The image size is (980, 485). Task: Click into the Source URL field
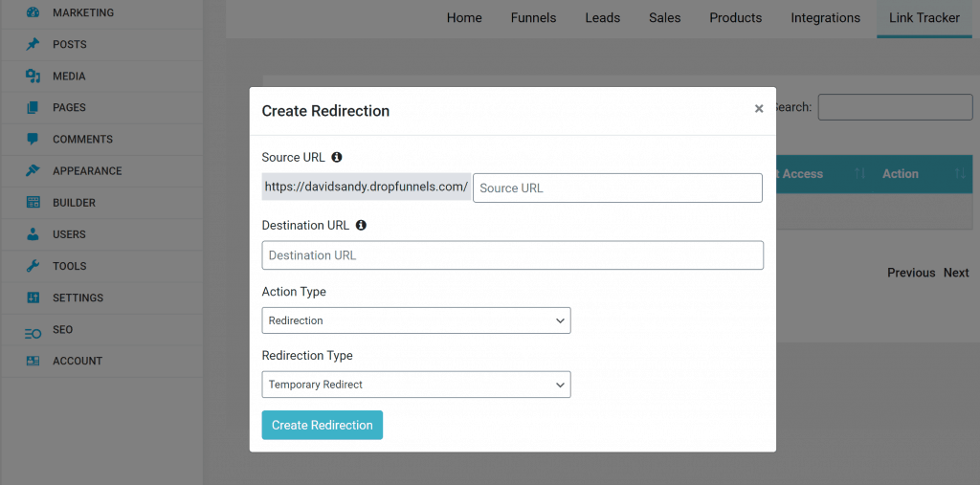pyautogui.click(x=617, y=188)
